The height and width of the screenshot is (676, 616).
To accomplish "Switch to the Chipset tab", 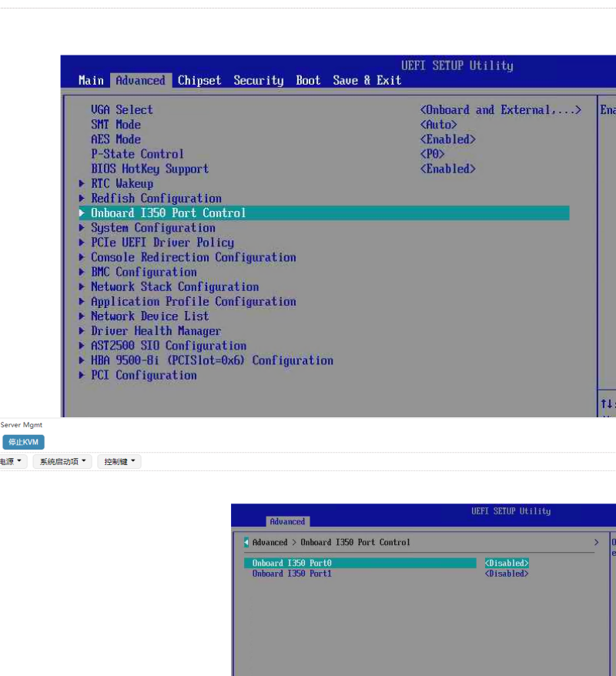I will (199, 80).
